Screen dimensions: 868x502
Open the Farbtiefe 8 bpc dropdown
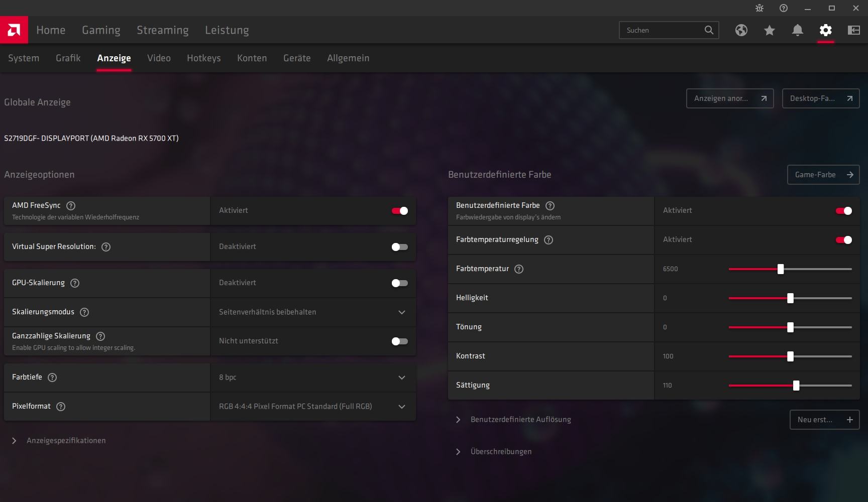(313, 378)
